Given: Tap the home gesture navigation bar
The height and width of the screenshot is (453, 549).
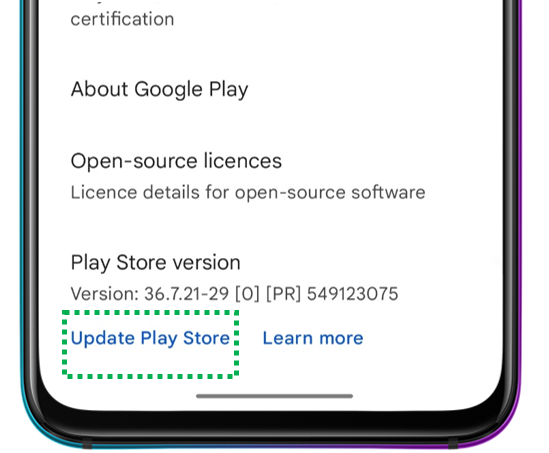Looking at the screenshot, I should click(x=274, y=396).
